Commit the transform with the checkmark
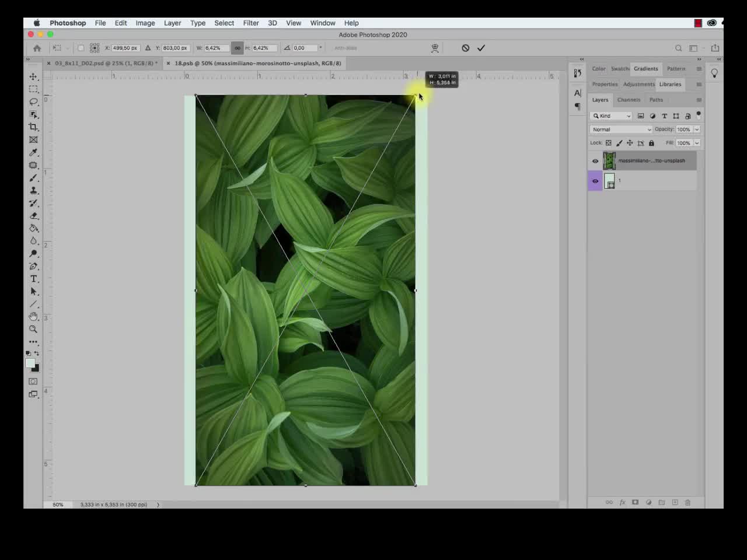The width and height of the screenshot is (747, 560). click(x=481, y=48)
